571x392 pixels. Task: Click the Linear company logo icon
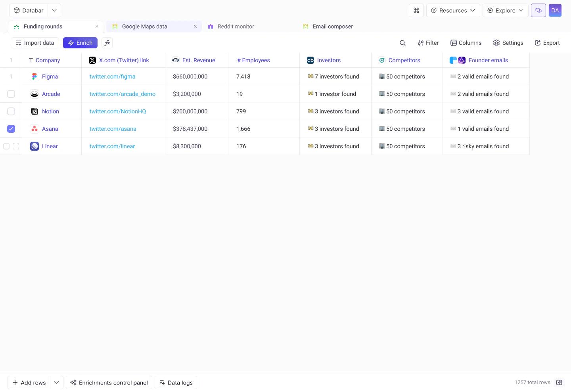pos(34,146)
